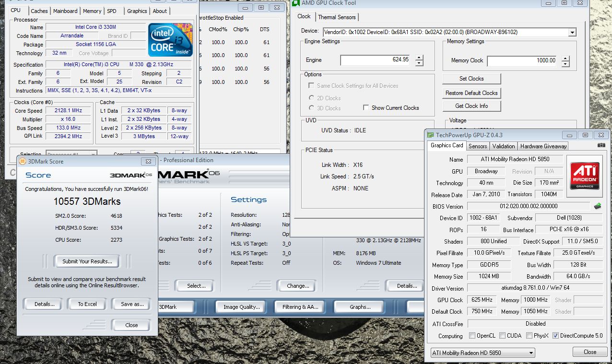Viewport: 612px width, 364px height.
Task: Click the CPU name field 'Intel Core i3 330M'
Action: pos(95,27)
